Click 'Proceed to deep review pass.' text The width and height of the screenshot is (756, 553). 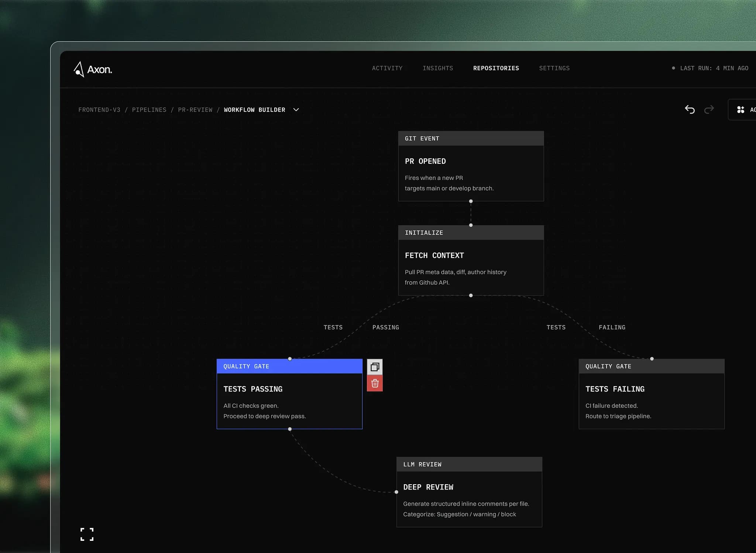[x=265, y=416]
